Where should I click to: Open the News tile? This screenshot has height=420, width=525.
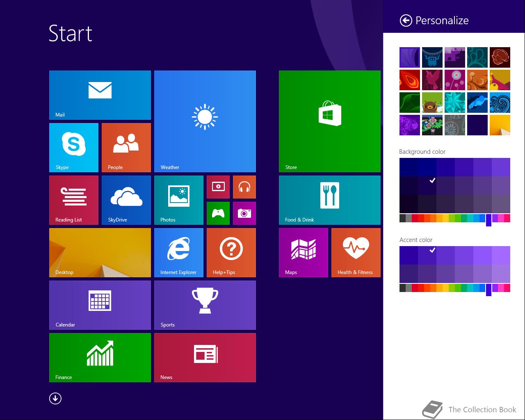pyautogui.click(x=205, y=358)
